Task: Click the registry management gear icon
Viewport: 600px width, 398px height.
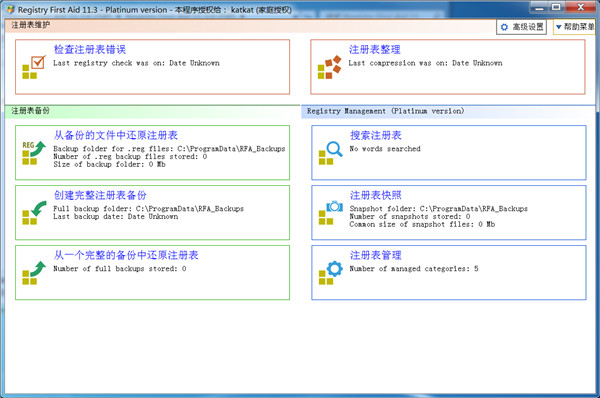Action: point(330,273)
